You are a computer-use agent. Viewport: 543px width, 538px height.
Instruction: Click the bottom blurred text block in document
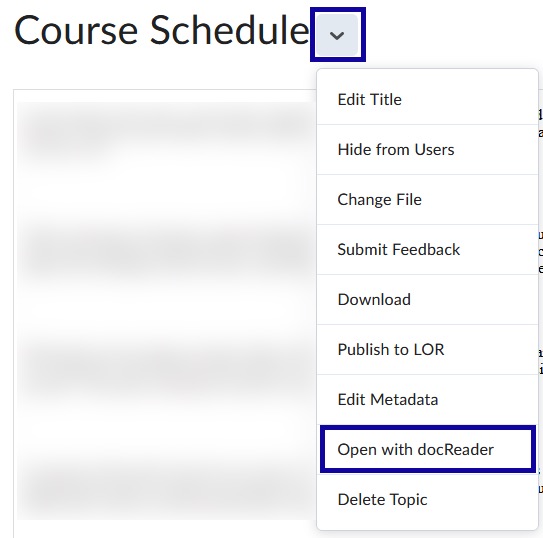[166, 490]
